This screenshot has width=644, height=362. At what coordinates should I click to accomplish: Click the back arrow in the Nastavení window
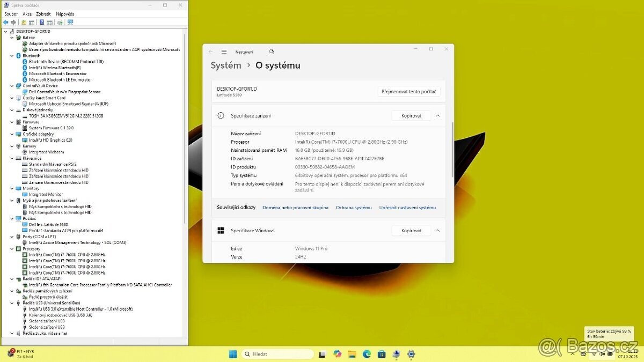pyautogui.click(x=211, y=51)
